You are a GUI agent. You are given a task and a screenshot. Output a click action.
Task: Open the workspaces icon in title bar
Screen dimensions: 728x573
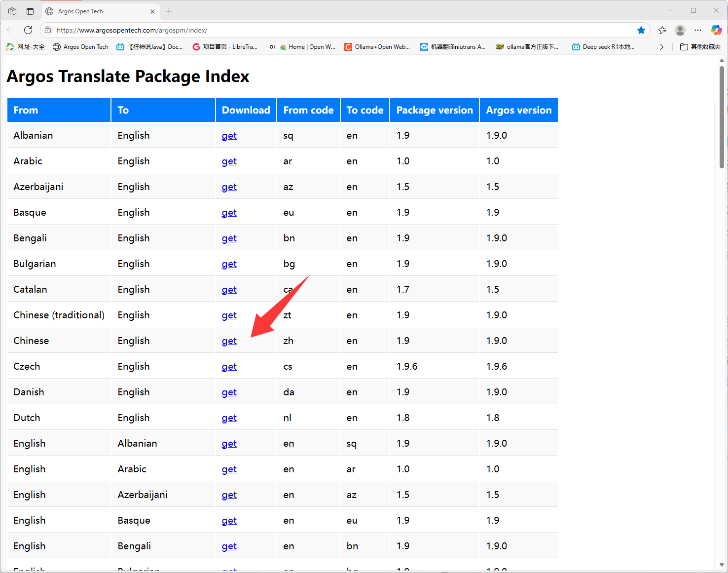(x=12, y=11)
